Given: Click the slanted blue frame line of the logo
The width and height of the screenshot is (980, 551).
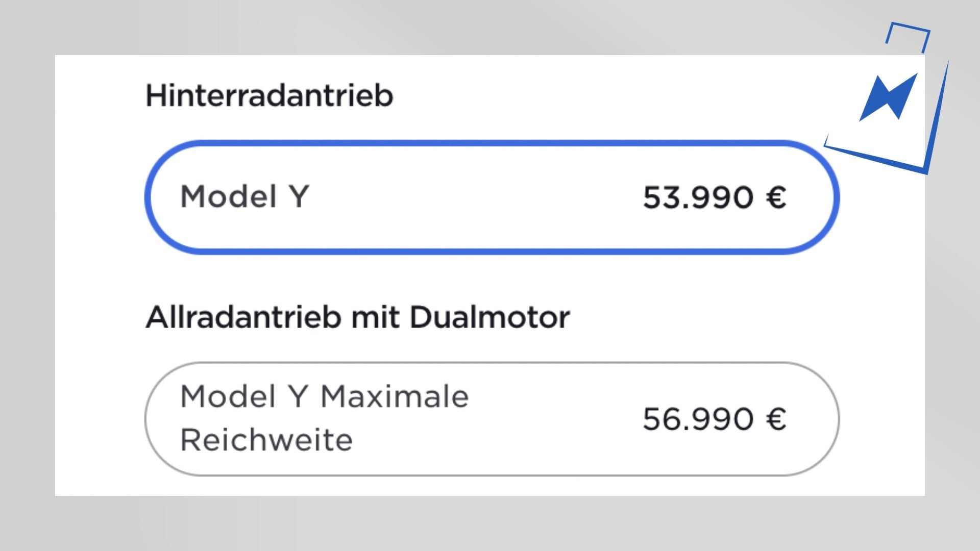Looking at the screenshot, I should click(x=937, y=117).
